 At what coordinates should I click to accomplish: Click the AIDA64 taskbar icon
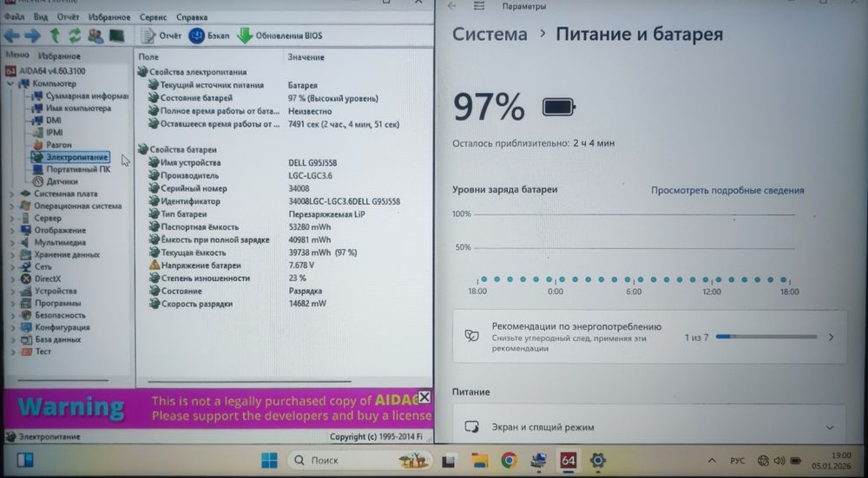coord(568,461)
